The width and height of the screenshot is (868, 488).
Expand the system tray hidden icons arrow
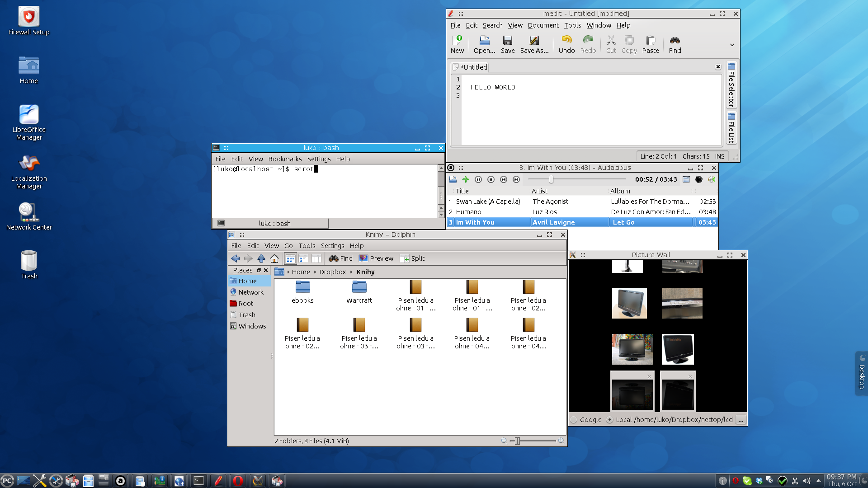818,481
